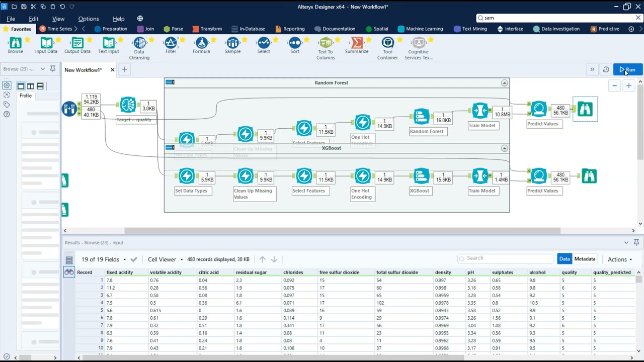Toggle the favorite star on Summarize tool
Screen dimensions: 644x362
369,40
